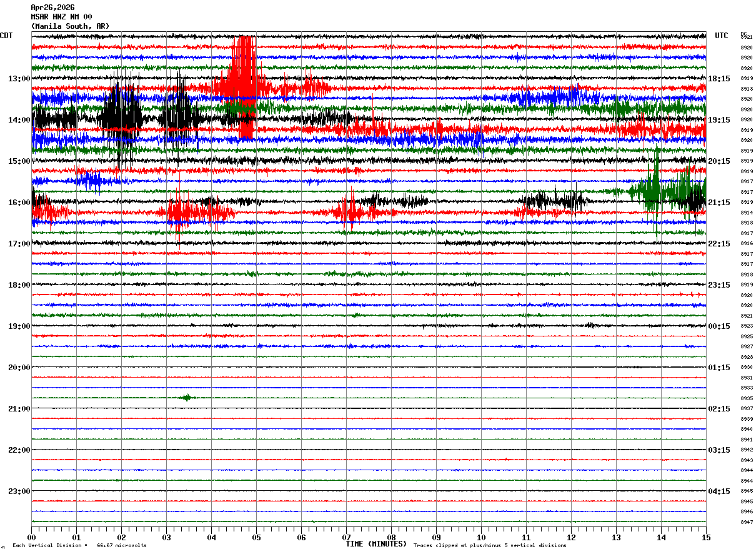Screen dimensions: 756x554
Task: Click the 18:15 UTC time label
Action: [x=719, y=79]
